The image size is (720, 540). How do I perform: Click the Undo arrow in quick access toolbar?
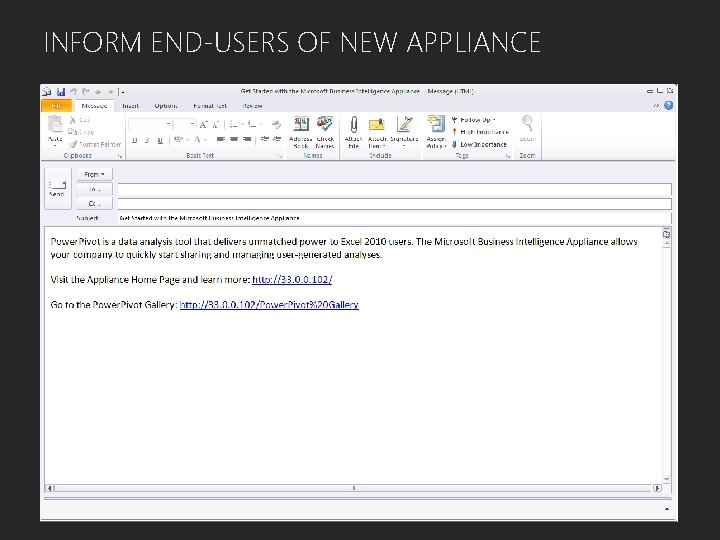(73, 92)
